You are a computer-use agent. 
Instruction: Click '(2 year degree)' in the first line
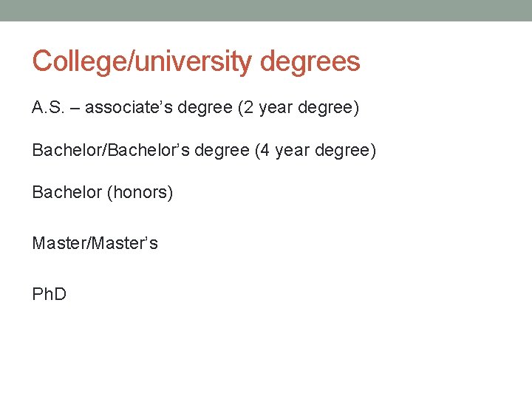point(299,109)
